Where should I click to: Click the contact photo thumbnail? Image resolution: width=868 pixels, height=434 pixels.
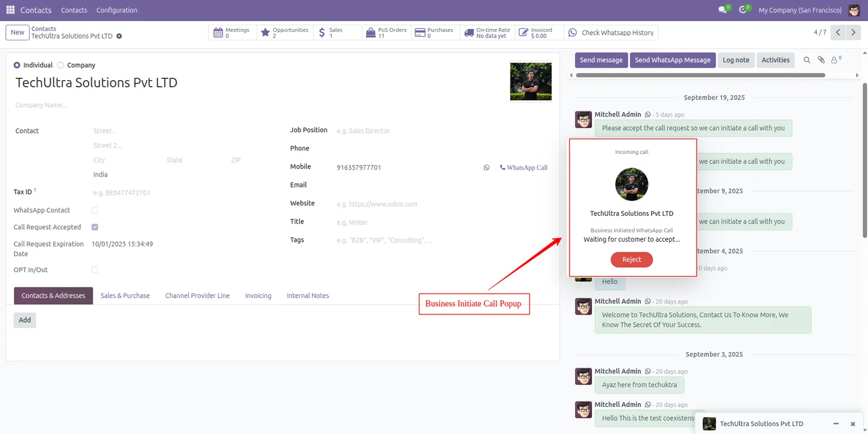tap(530, 81)
